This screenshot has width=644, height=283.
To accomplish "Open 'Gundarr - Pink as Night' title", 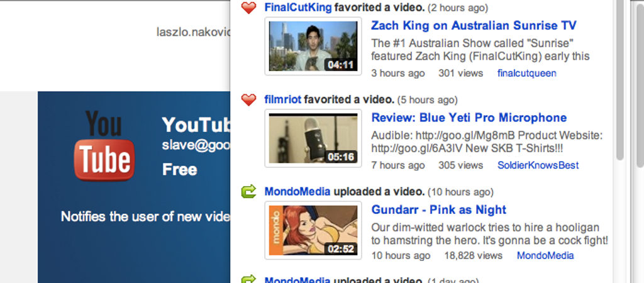I will (438, 209).
